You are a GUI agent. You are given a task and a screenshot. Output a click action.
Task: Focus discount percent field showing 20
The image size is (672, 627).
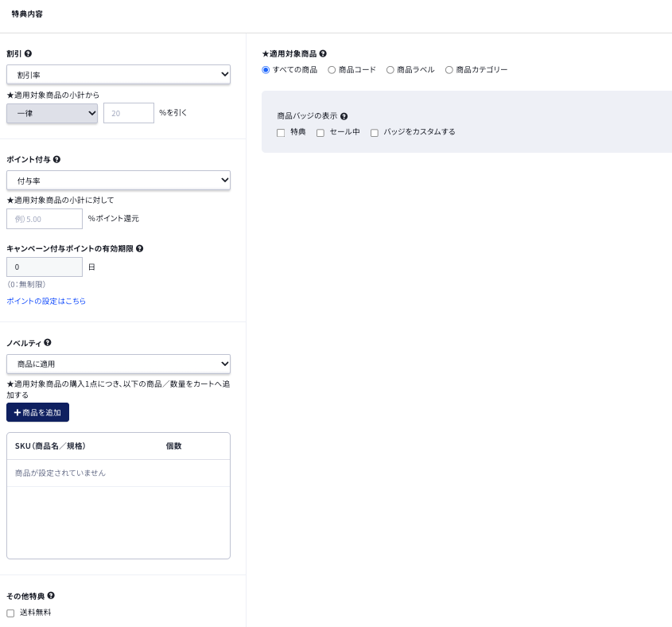129,113
